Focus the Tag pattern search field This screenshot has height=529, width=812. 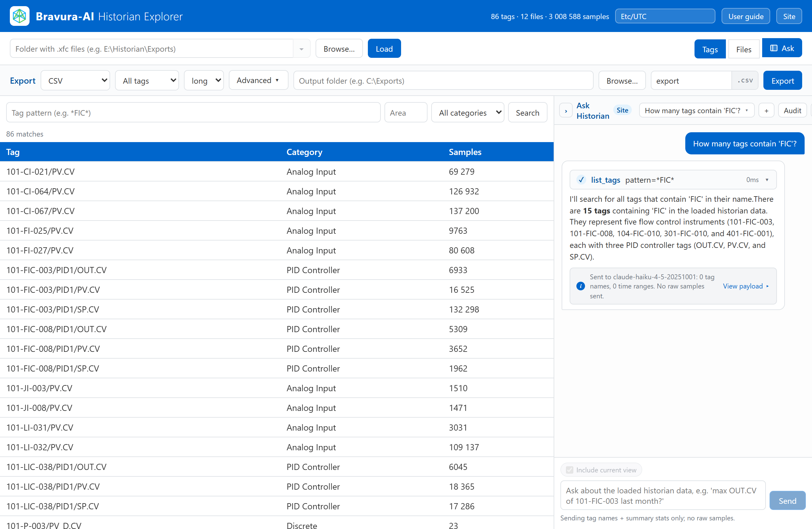[x=193, y=113]
